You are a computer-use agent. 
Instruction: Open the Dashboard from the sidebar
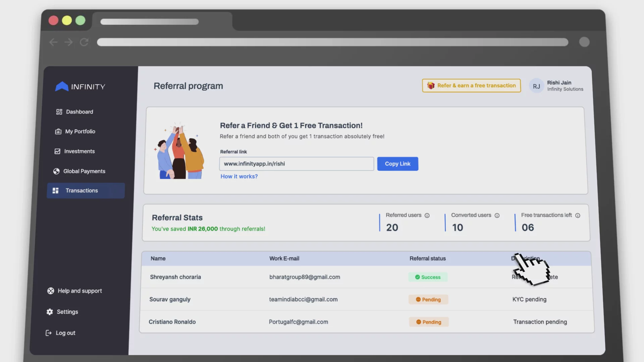[x=59, y=112]
